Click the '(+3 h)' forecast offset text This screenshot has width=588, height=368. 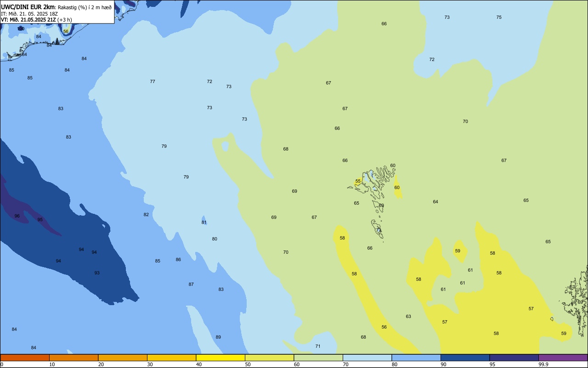[65, 20]
